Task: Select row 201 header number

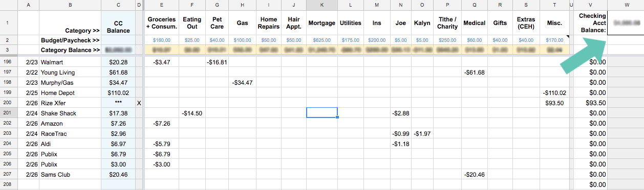Action: tap(8, 113)
